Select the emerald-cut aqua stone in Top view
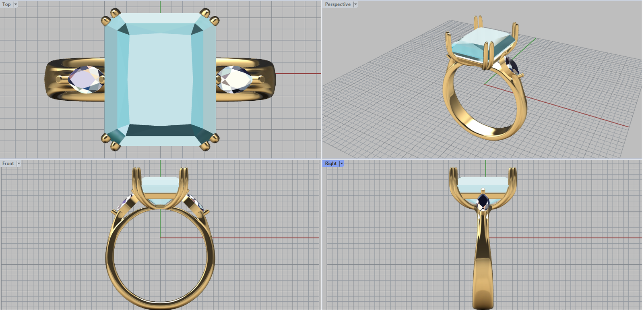 point(160,81)
